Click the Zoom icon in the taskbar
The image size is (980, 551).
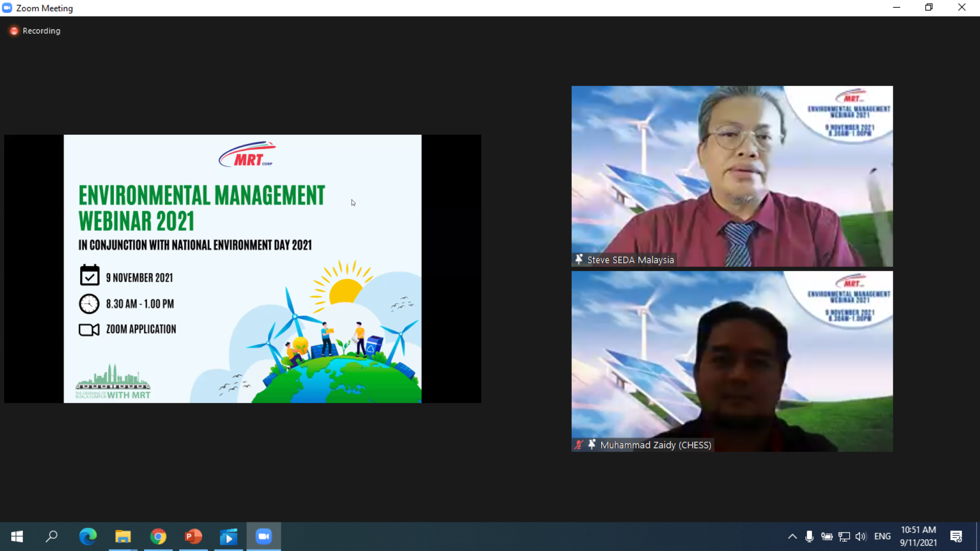tap(264, 536)
